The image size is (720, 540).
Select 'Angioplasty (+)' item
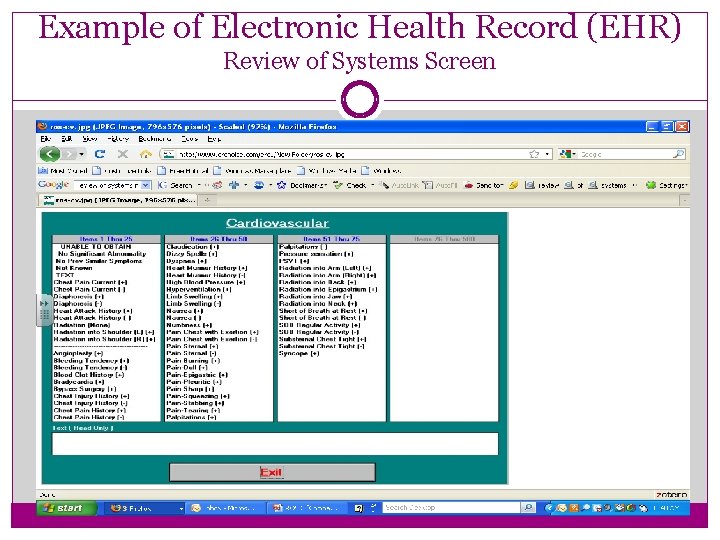[78, 353]
